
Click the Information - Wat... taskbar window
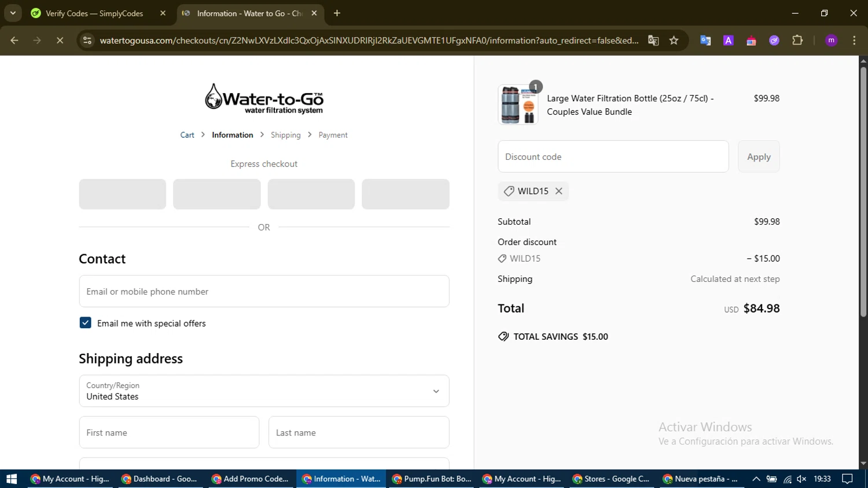click(x=341, y=479)
